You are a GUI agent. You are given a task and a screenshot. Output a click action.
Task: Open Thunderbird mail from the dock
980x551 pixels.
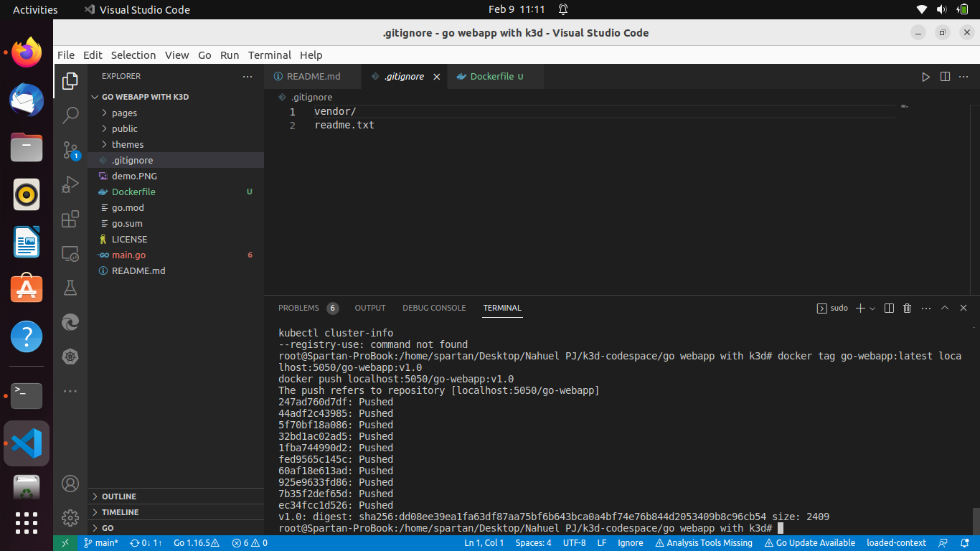coord(27,100)
